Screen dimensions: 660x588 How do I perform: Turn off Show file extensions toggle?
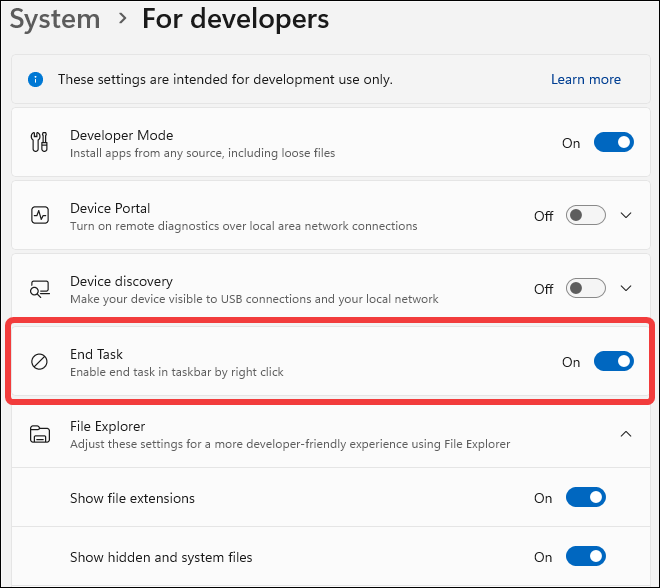(x=585, y=498)
